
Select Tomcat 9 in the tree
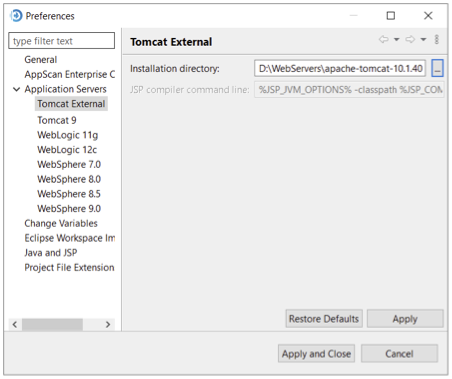pyautogui.click(x=57, y=120)
